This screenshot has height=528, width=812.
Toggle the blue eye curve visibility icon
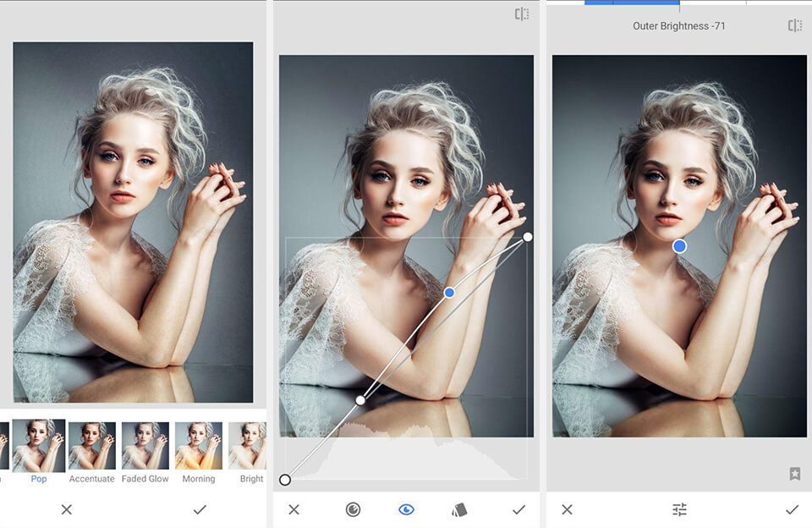pyautogui.click(x=406, y=509)
